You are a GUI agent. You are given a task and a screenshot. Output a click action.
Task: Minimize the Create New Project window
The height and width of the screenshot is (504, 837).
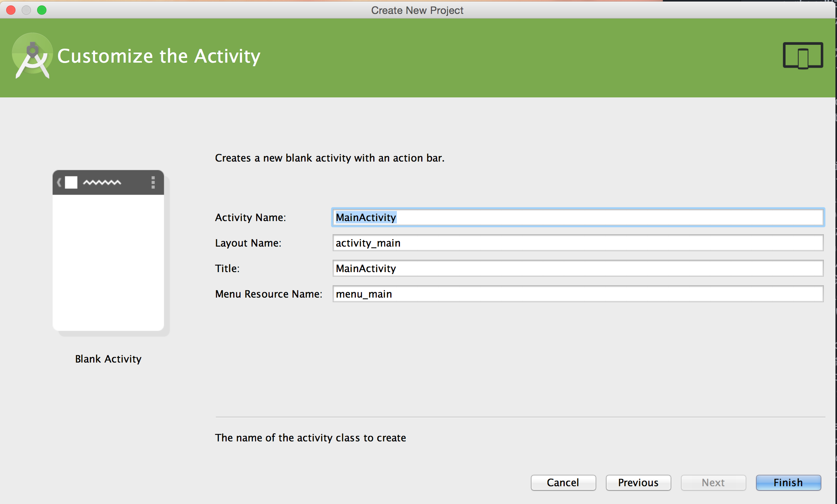click(x=26, y=10)
